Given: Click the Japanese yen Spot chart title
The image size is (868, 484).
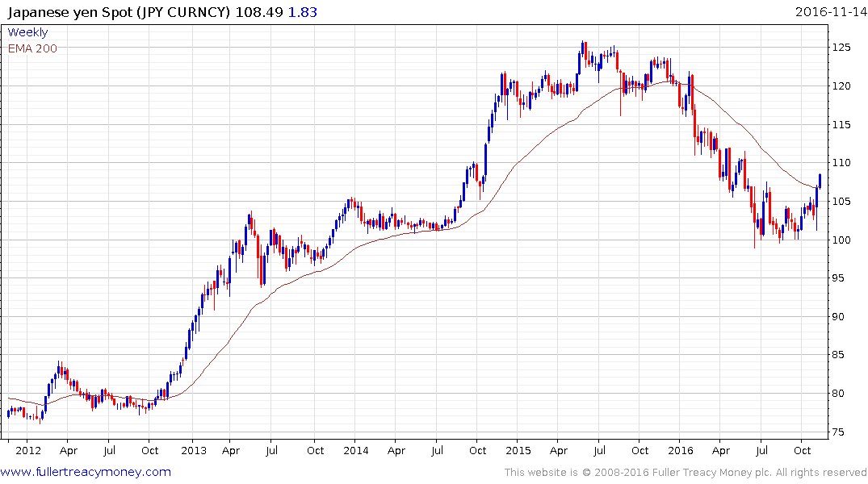Looking at the screenshot, I should tap(119, 12).
